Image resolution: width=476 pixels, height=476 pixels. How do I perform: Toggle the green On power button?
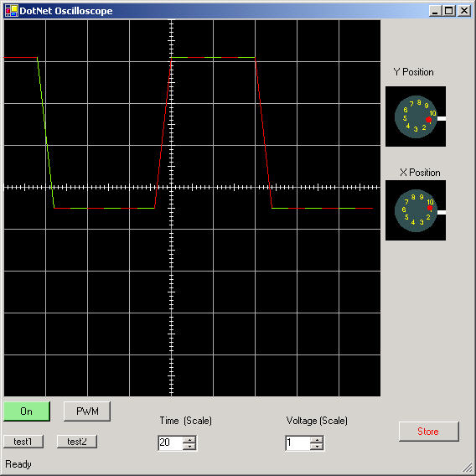tap(27, 411)
